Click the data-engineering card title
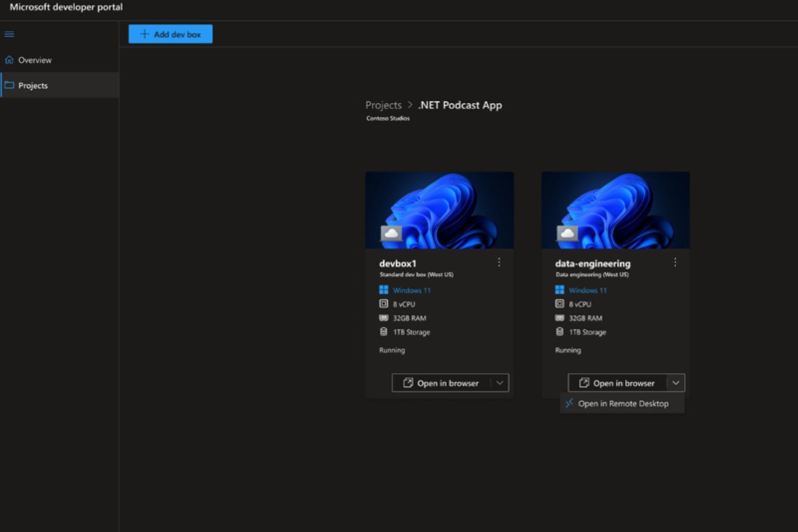 (x=593, y=264)
